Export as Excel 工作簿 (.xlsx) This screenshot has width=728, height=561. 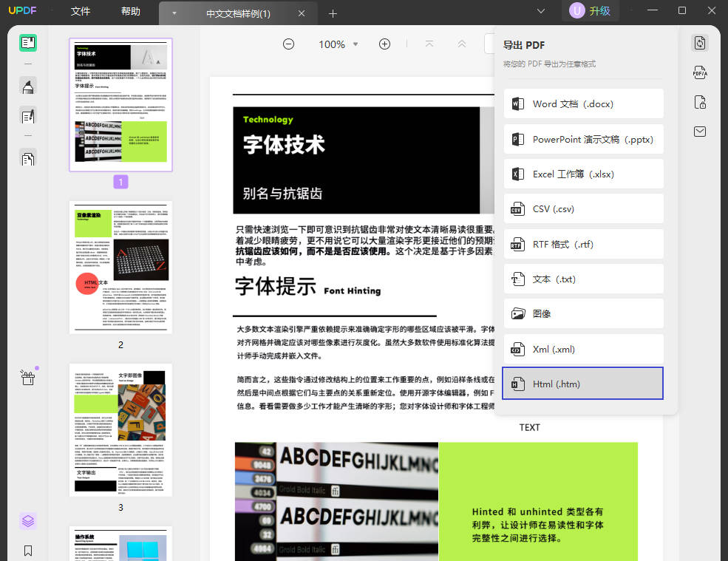point(584,174)
